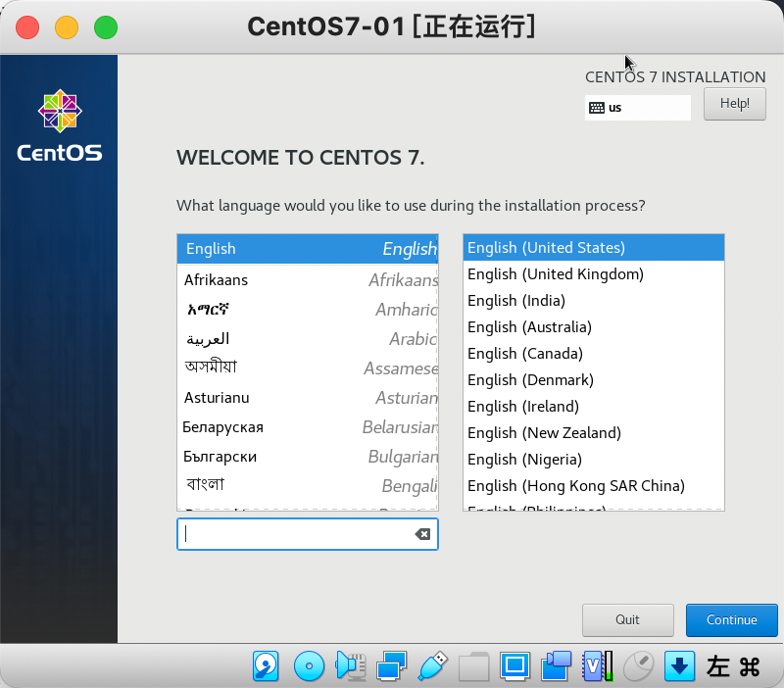Click the Help! button

pyautogui.click(x=734, y=104)
